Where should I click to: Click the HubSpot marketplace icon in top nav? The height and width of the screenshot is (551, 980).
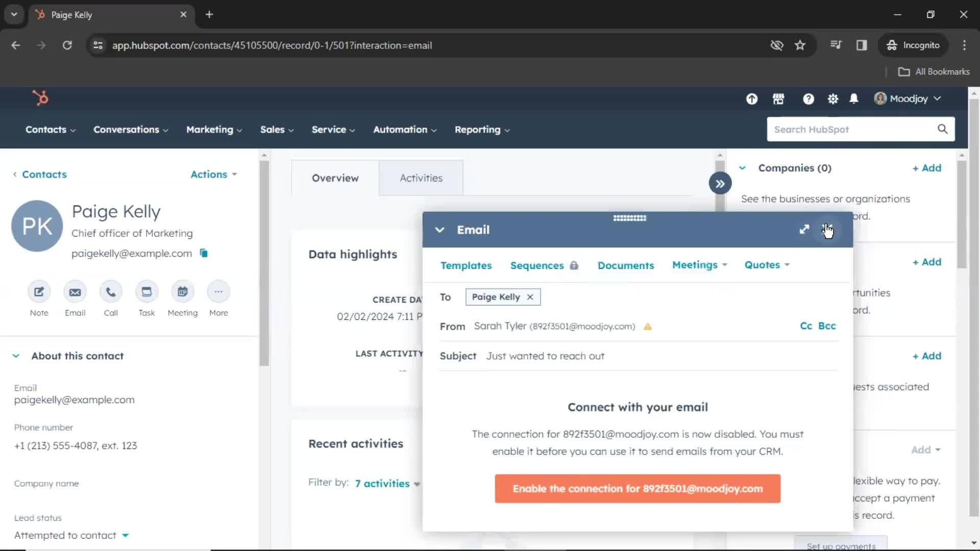pos(778,99)
